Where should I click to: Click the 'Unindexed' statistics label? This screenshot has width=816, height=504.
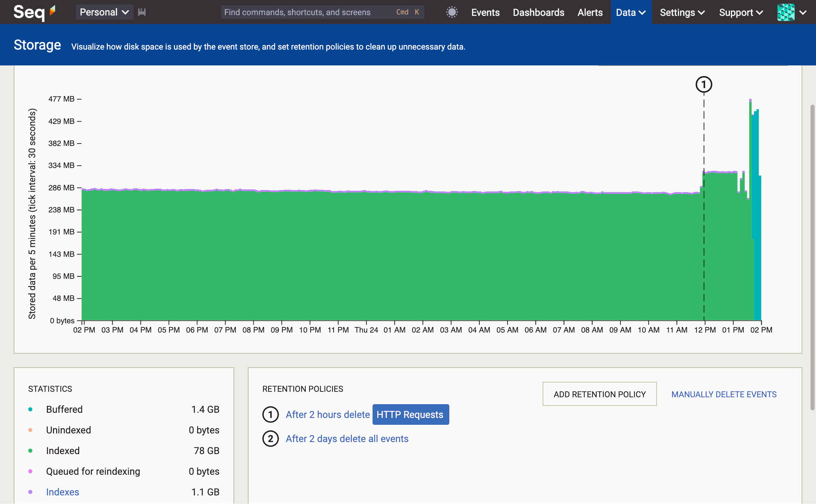69,430
